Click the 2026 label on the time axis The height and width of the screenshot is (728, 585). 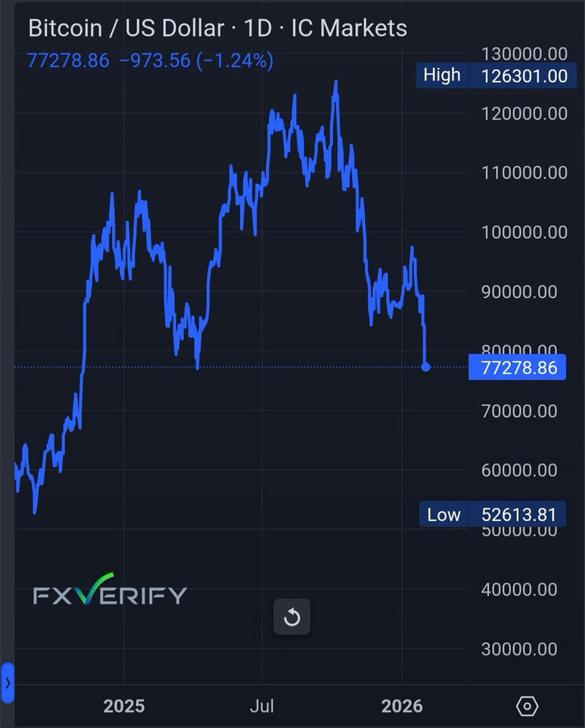coord(402,706)
